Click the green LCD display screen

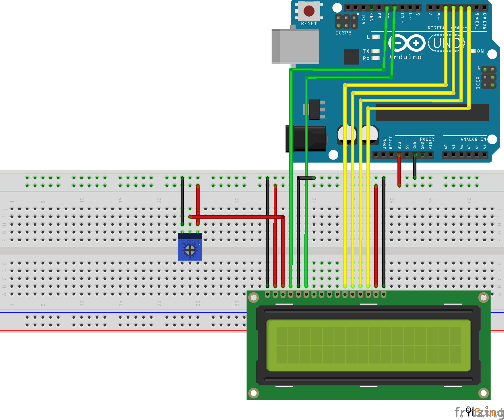click(x=368, y=345)
